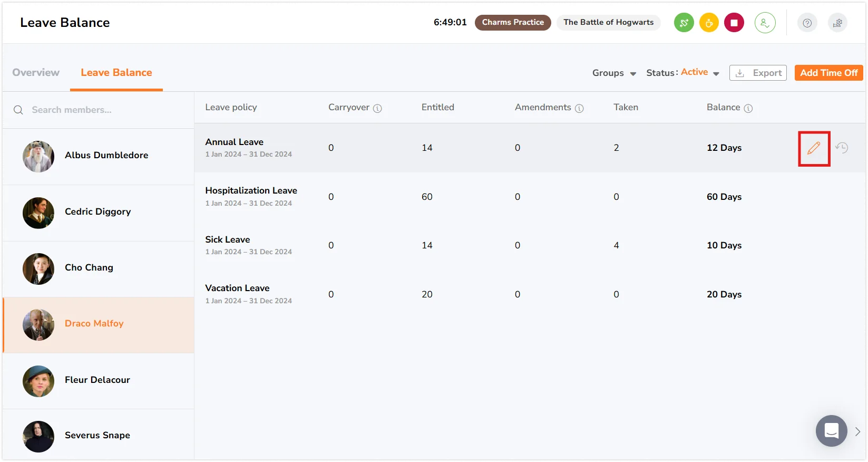Screen dimensions: 868x462
Task: Open the Status Active dropdown
Action: tap(683, 73)
